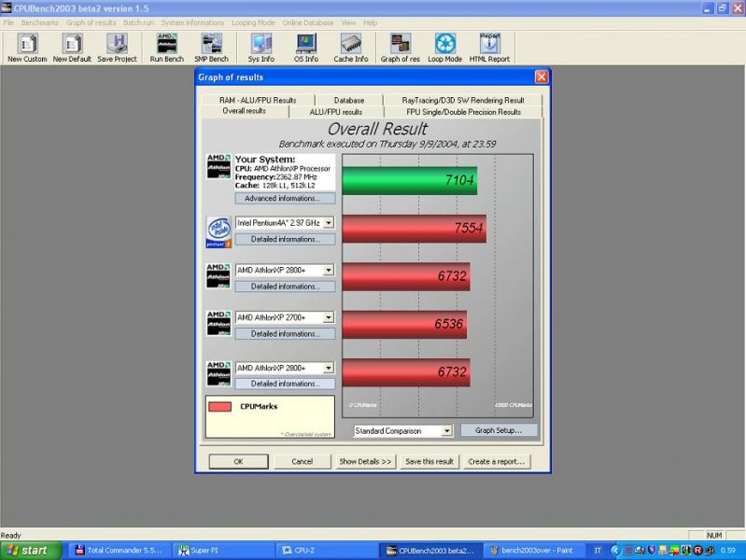Close the Graph of results dialog
The height and width of the screenshot is (560, 746).
pos(542,77)
